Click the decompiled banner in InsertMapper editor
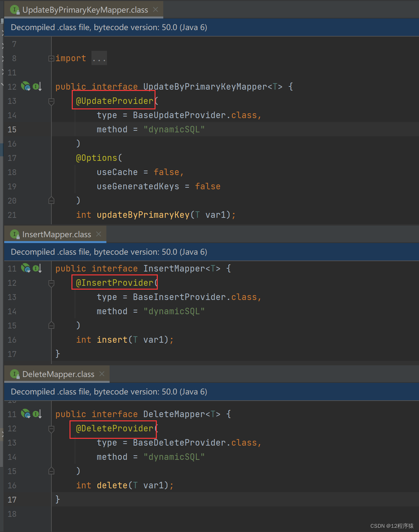419x532 pixels. (211, 252)
